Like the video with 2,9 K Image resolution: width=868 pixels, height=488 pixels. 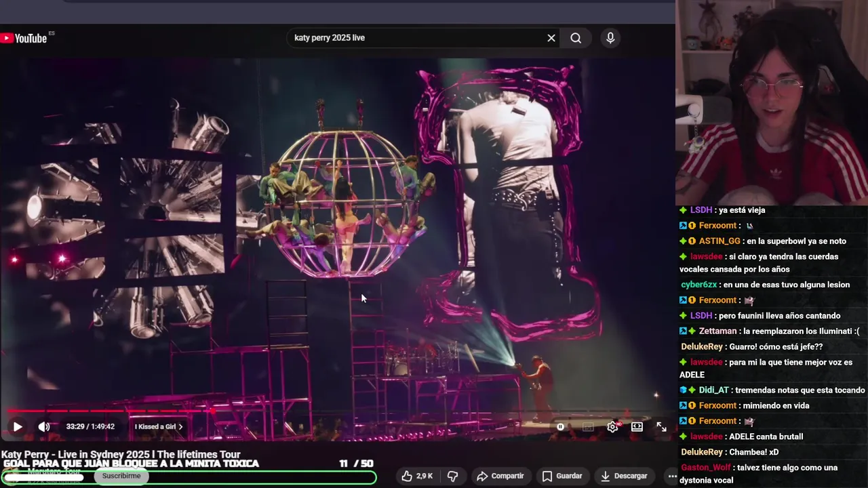point(417,476)
